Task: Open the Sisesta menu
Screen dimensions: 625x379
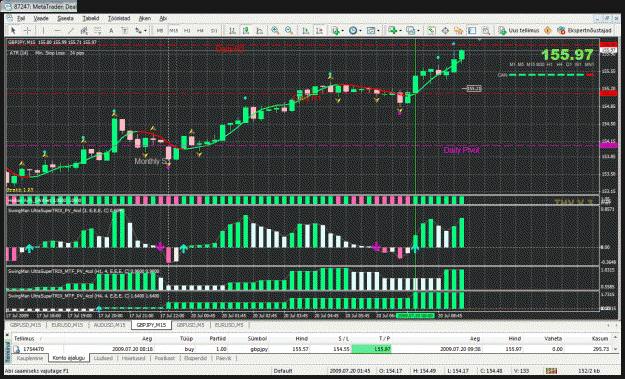Action: (65, 18)
